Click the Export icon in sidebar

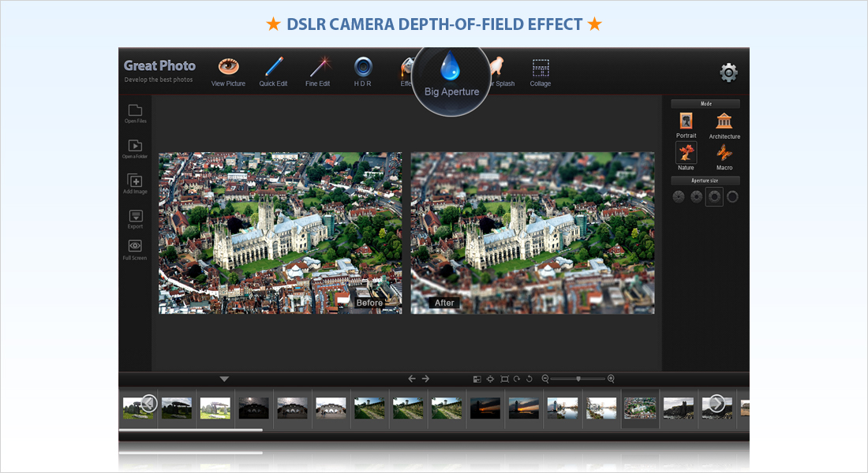(135, 216)
